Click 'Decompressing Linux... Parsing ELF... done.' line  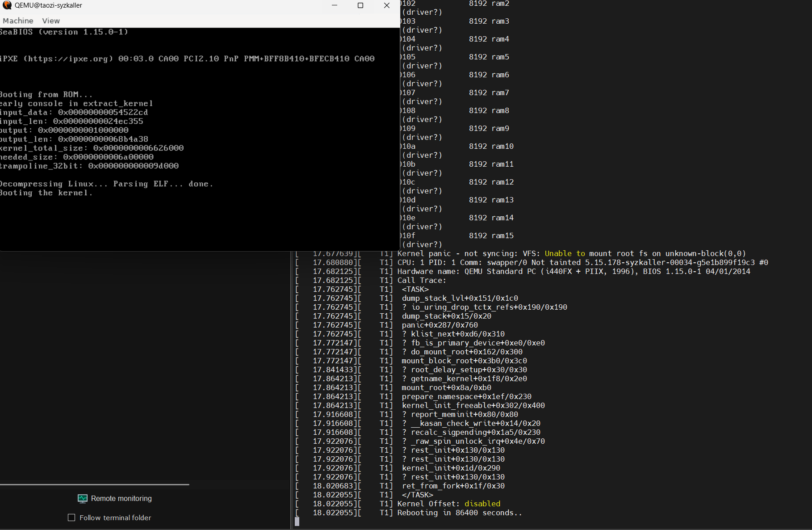(x=106, y=184)
